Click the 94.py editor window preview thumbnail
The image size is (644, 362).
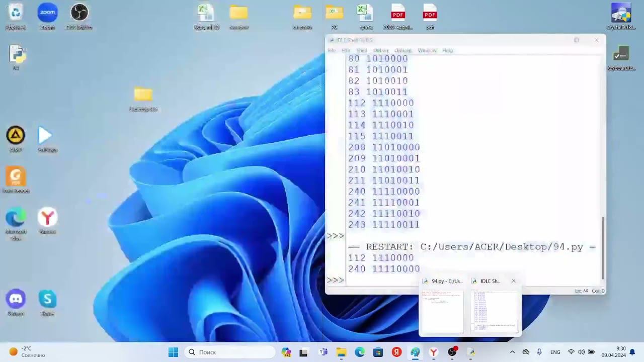point(442,311)
